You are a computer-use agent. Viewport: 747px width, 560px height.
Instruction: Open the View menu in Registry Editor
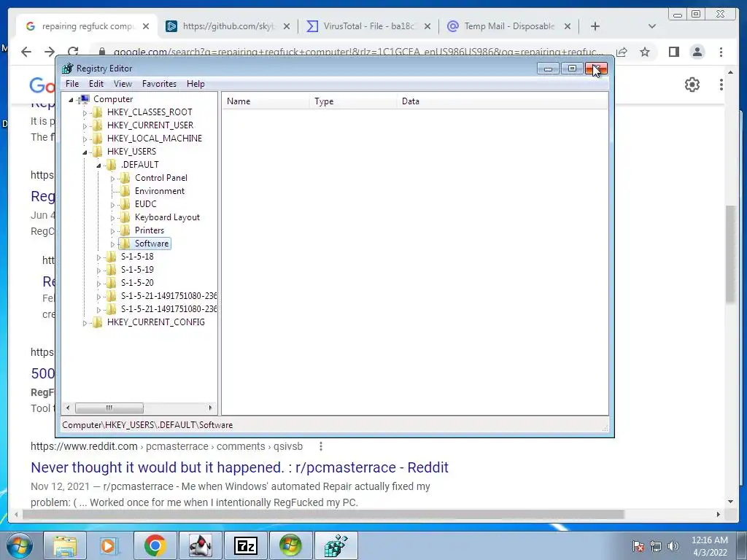123,84
